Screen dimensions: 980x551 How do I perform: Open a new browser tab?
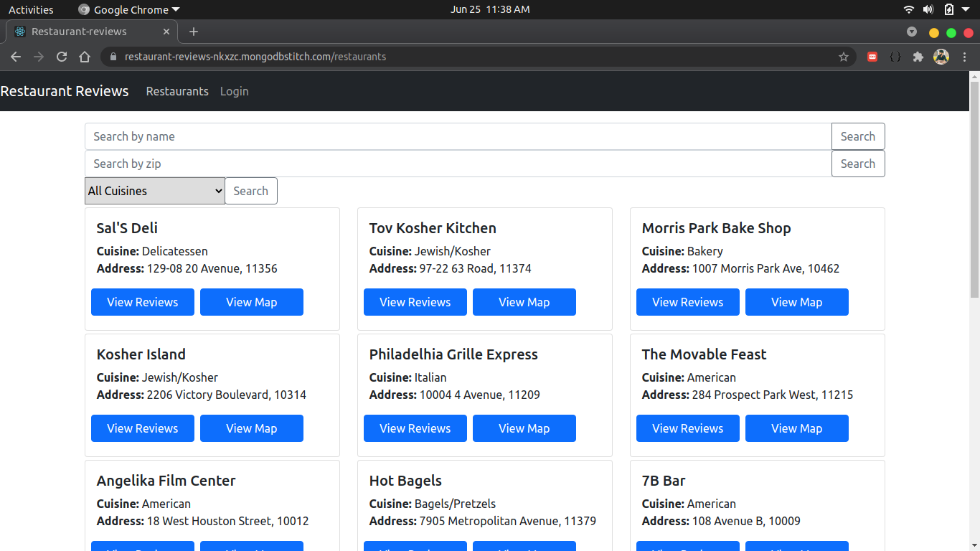pos(193,32)
